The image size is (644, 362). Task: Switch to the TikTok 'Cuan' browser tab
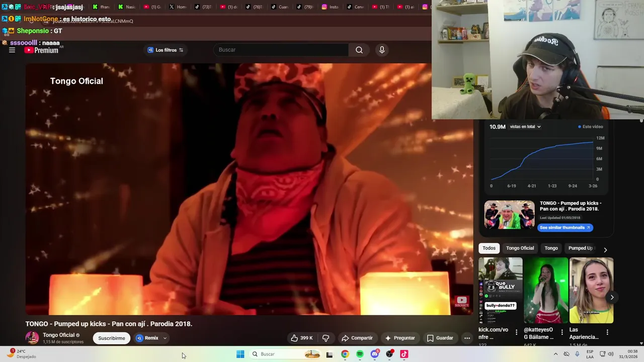[280, 7]
